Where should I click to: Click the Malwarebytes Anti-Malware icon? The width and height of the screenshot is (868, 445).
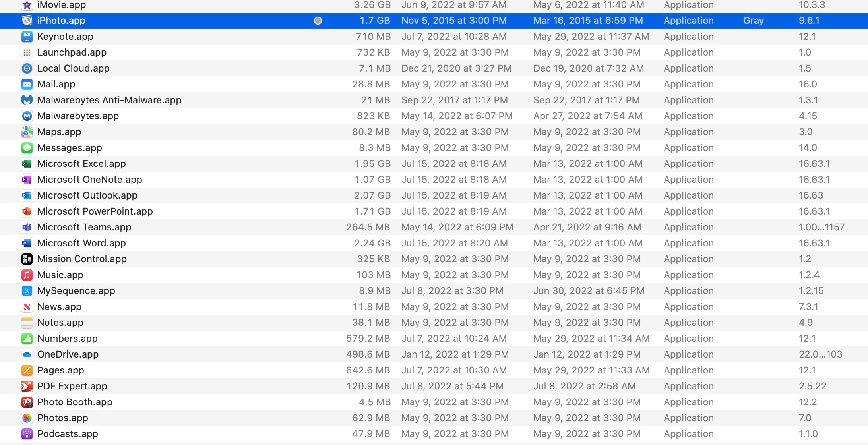(x=27, y=100)
